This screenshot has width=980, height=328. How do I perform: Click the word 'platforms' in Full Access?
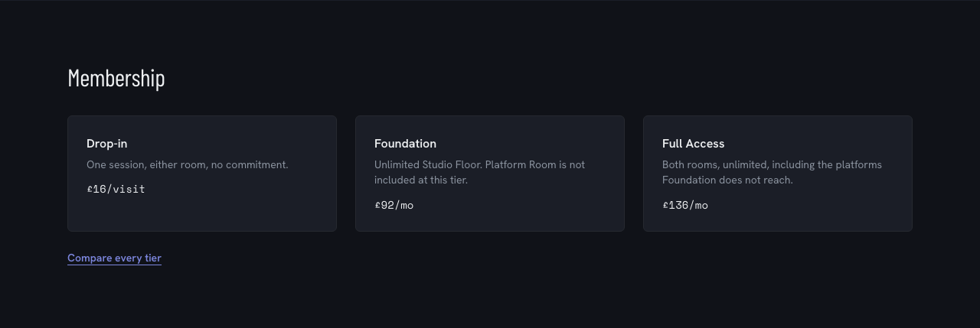858,165
